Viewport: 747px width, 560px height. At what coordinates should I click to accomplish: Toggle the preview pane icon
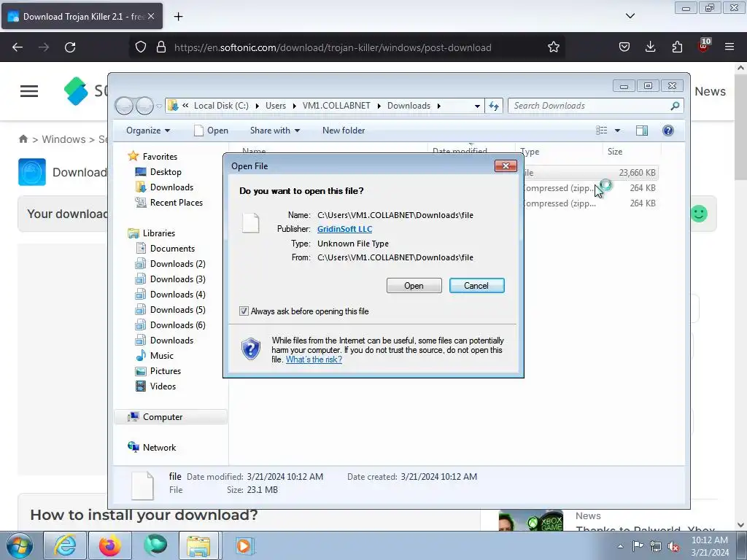click(642, 131)
